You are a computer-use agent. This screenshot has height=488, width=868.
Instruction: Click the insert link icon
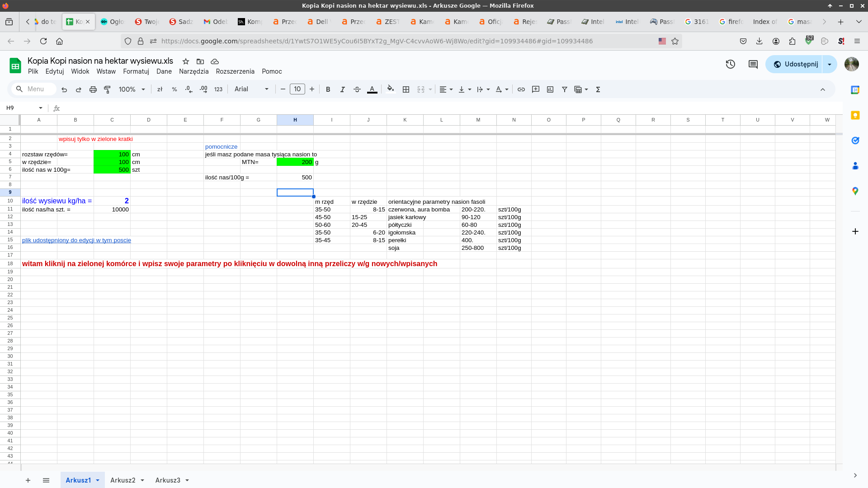[x=521, y=89]
